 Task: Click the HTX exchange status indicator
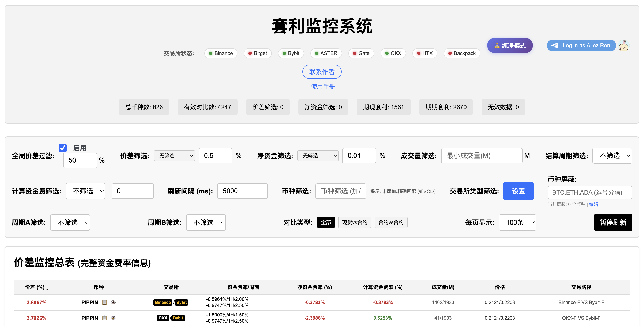coord(424,53)
